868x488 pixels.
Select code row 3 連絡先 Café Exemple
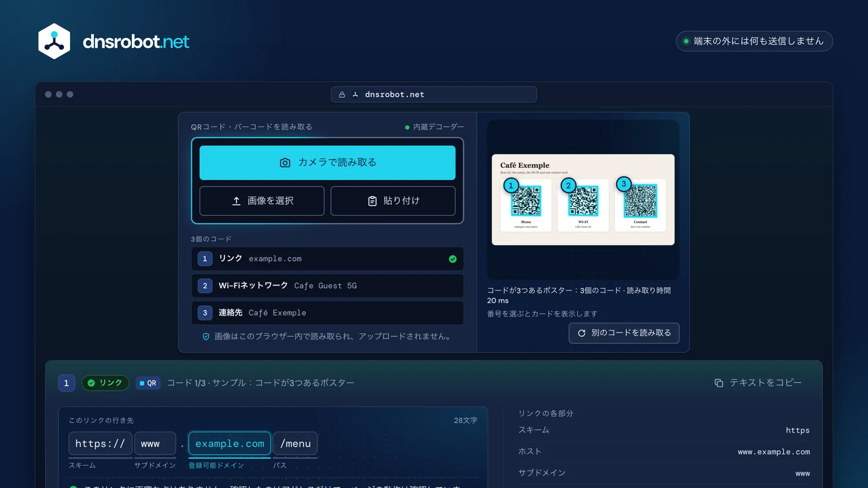pos(327,313)
